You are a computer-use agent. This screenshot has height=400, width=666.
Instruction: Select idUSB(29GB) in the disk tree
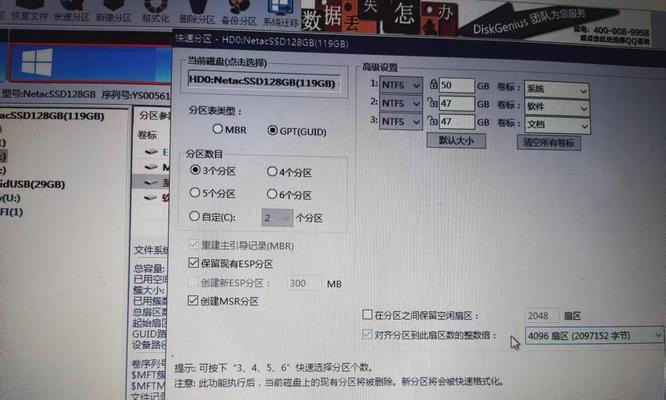(33, 184)
